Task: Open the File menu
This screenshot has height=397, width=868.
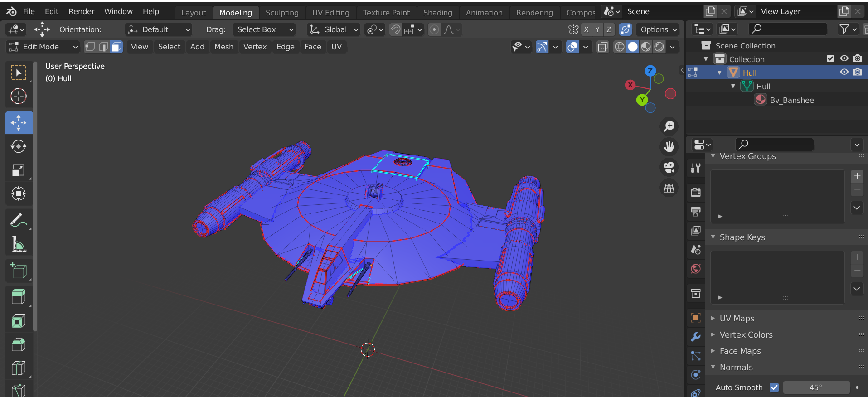Action: [29, 11]
